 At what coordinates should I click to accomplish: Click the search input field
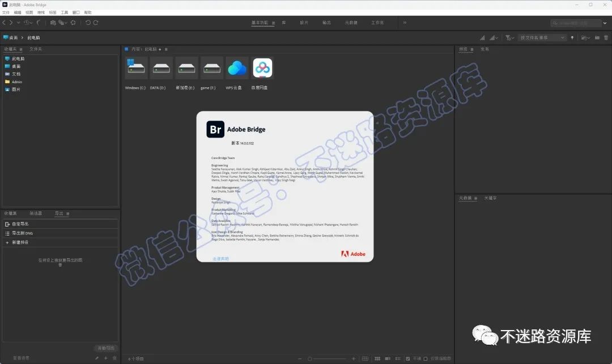point(576,23)
